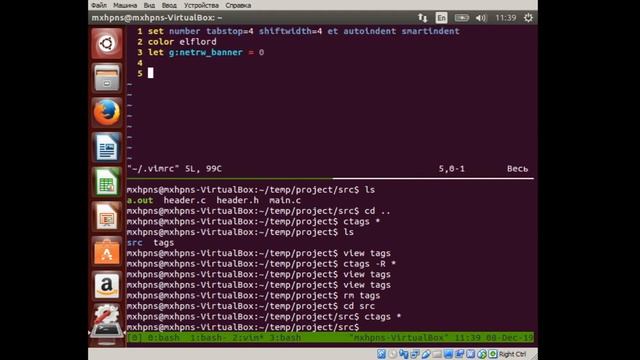Open LibreOffice Impress from the launcher
The width and height of the screenshot is (640, 360).
click(107, 217)
